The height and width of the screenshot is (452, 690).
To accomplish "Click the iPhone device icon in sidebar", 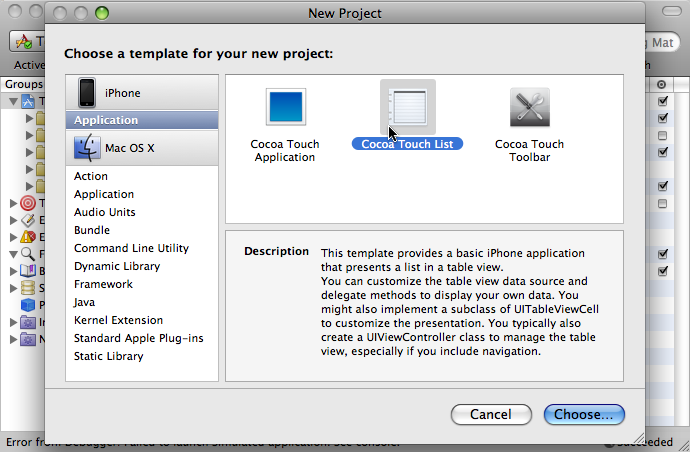I will (87, 92).
